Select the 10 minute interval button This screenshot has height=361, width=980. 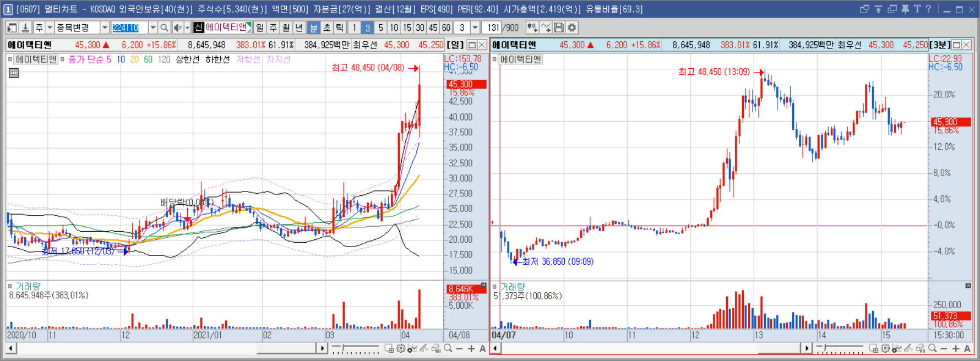tap(394, 28)
